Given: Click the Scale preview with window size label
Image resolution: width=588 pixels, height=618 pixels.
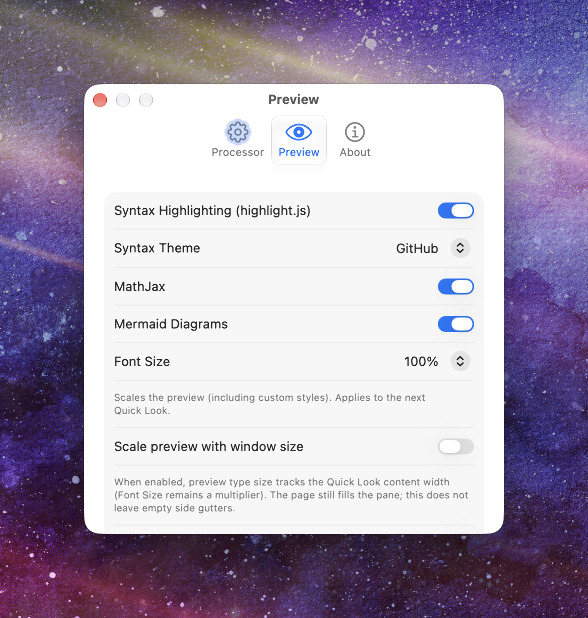Looking at the screenshot, I should pos(208,447).
